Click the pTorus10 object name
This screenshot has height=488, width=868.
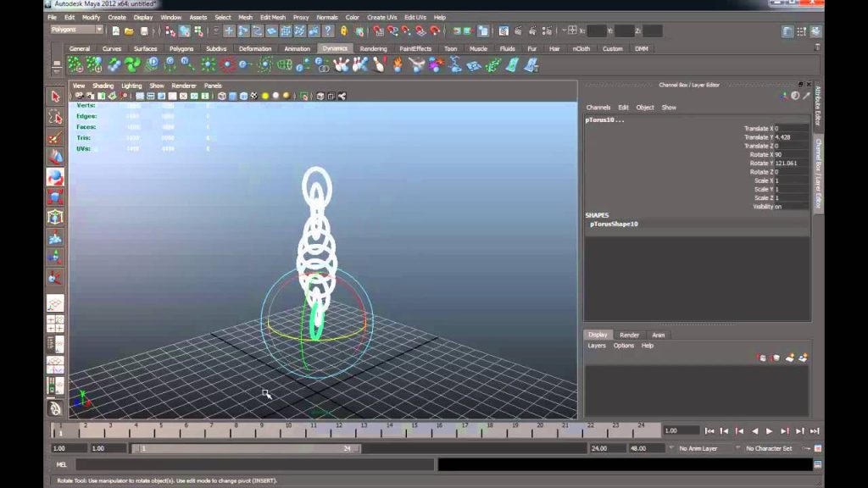[604, 120]
